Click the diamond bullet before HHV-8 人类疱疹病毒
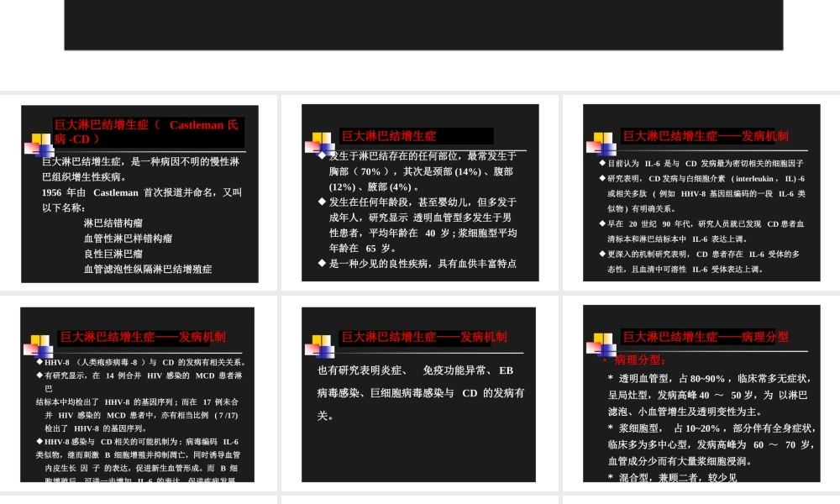The height and width of the screenshot is (504, 840). pos(40,363)
